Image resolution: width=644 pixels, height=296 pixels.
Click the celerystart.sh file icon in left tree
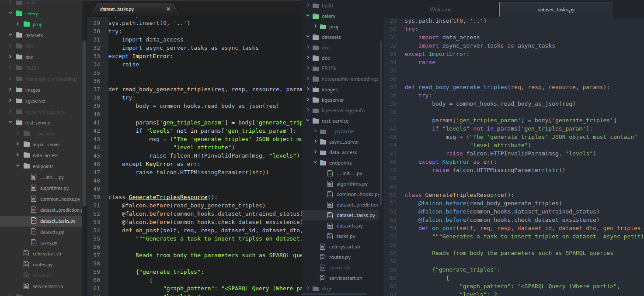click(x=27, y=254)
